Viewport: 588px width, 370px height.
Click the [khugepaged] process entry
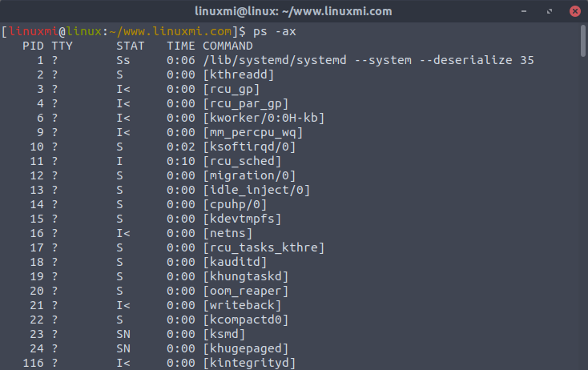[247, 348]
